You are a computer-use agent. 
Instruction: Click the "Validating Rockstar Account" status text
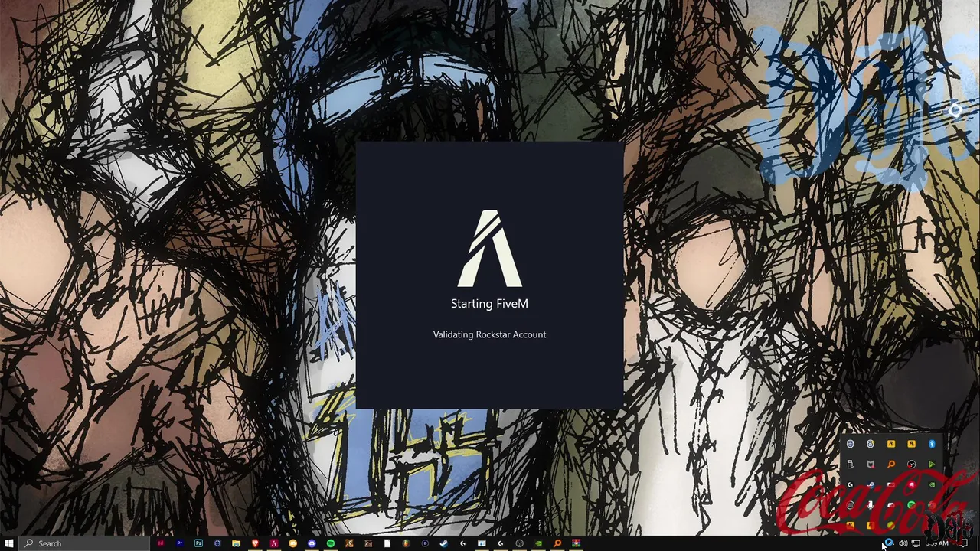tap(489, 334)
